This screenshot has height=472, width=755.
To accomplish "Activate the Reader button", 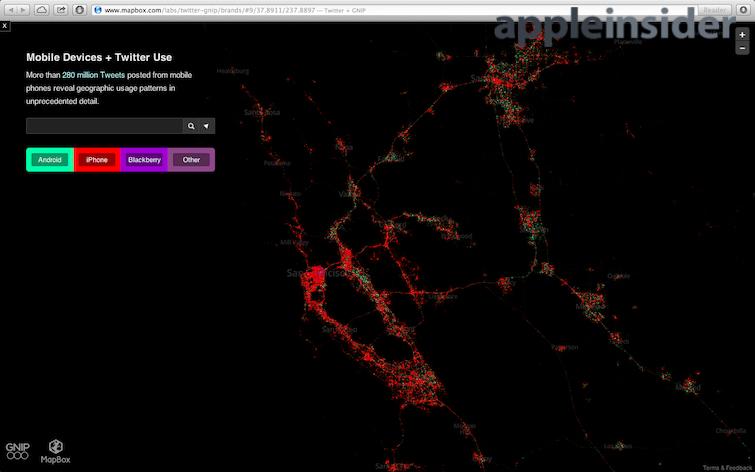I will coord(714,10).
